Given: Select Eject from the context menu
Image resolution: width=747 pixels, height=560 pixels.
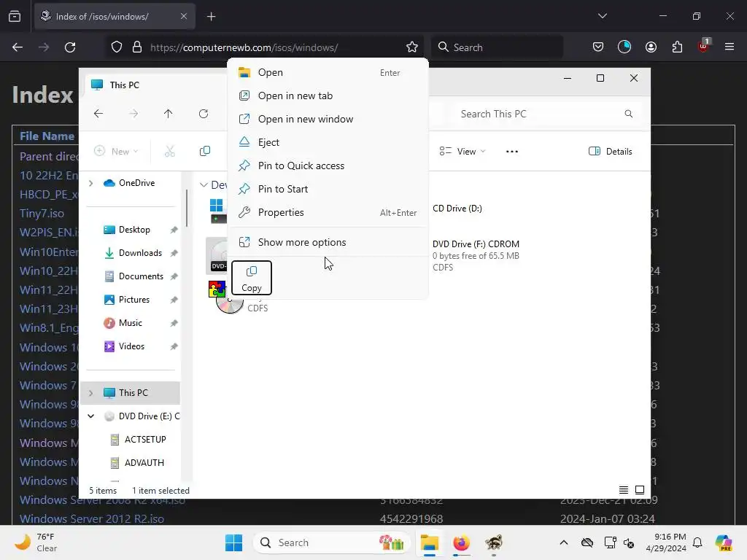Looking at the screenshot, I should [328, 142].
